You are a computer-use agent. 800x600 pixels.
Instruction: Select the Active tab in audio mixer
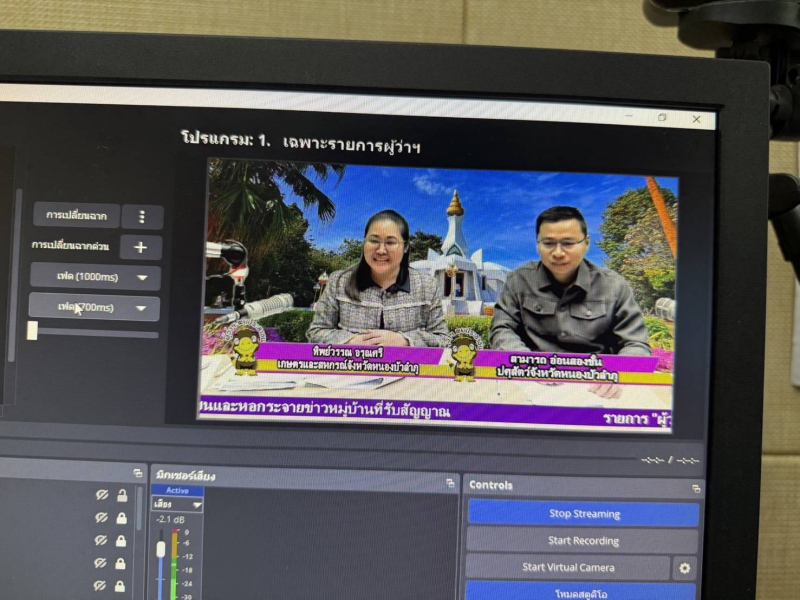pyautogui.click(x=177, y=491)
